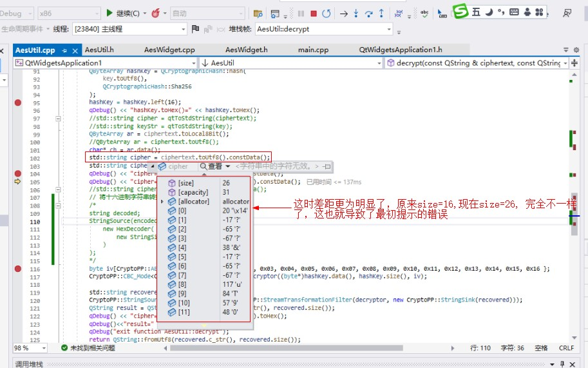Switch to the AesWidget.h tab
The image size is (588, 368).
click(x=247, y=50)
